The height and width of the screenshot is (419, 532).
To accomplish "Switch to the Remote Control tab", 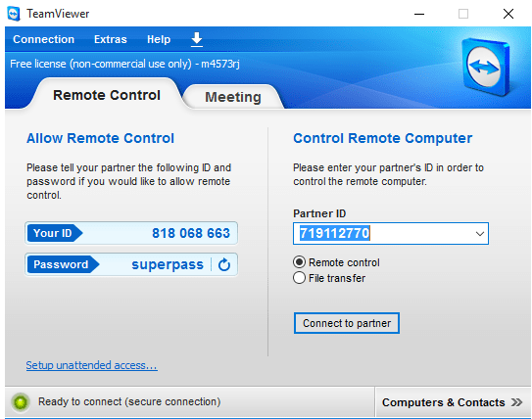I will tap(107, 95).
